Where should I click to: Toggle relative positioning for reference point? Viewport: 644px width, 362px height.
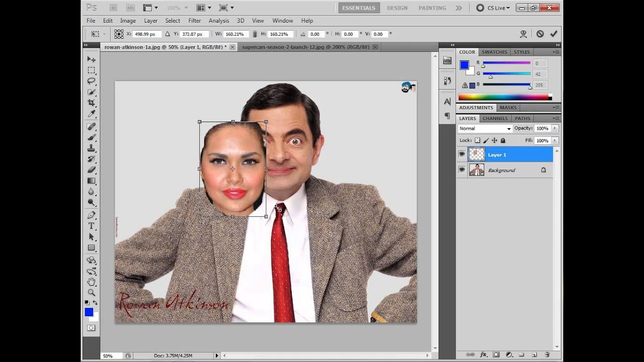tap(169, 34)
